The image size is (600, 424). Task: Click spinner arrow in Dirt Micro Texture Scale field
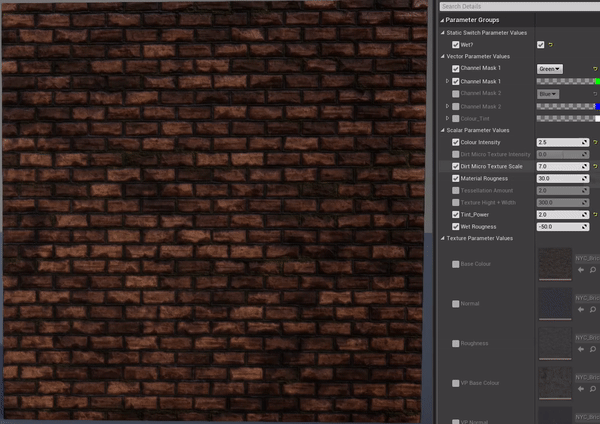(x=584, y=166)
